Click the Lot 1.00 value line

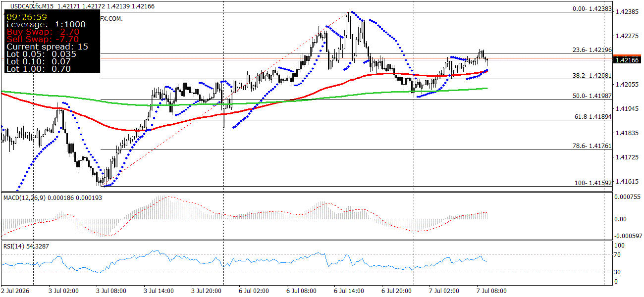pyautogui.click(x=39, y=69)
